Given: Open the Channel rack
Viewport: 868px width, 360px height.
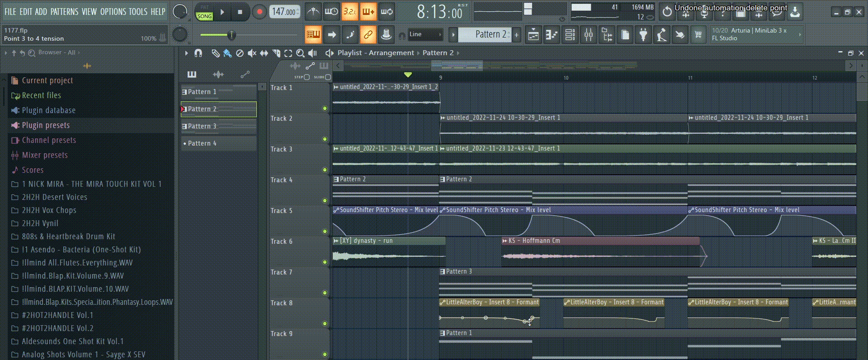Looking at the screenshot, I should (570, 35).
